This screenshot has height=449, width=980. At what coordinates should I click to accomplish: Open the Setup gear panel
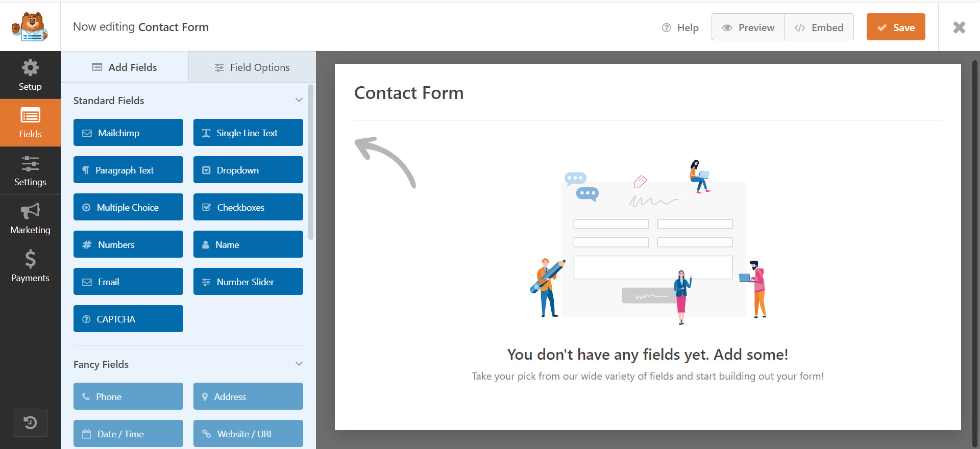30,75
